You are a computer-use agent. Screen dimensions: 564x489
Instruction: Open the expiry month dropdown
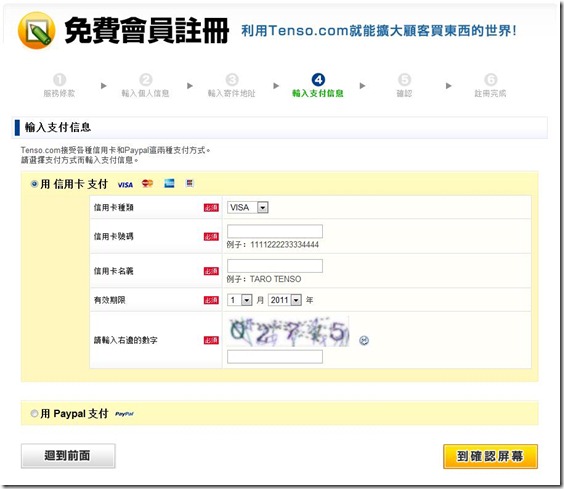tap(240, 300)
